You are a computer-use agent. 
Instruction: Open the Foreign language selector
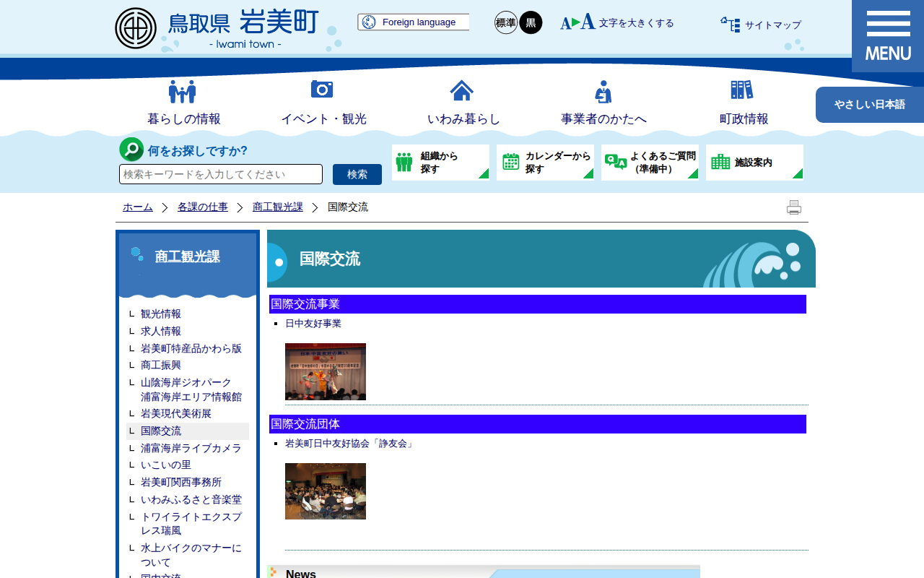tap(413, 22)
